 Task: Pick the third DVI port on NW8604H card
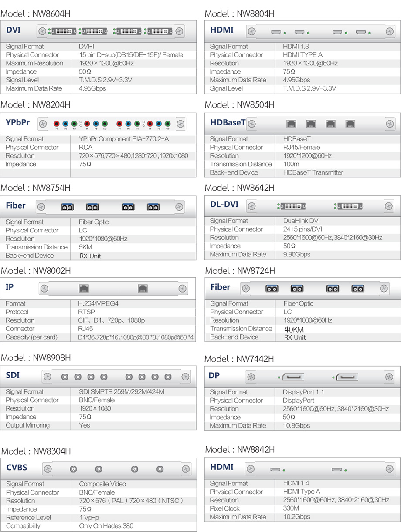(x=130, y=31)
